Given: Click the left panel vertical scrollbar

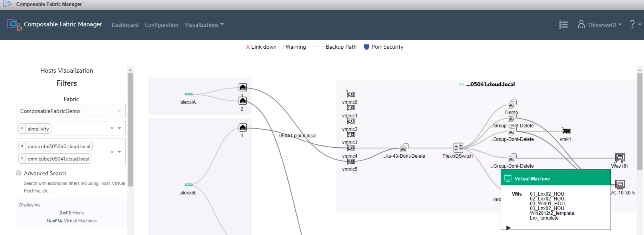Looking at the screenshot, I should tap(130, 130).
